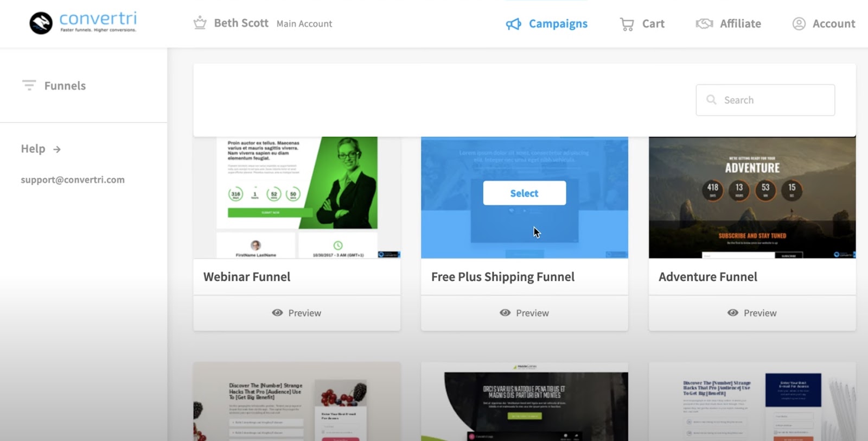Open the Adventure Funnel thumbnail
This screenshot has height=441, width=868.
[x=752, y=197]
